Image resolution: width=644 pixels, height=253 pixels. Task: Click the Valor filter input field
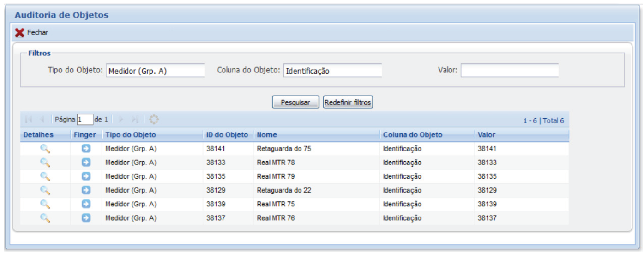pyautogui.click(x=509, y=71)
